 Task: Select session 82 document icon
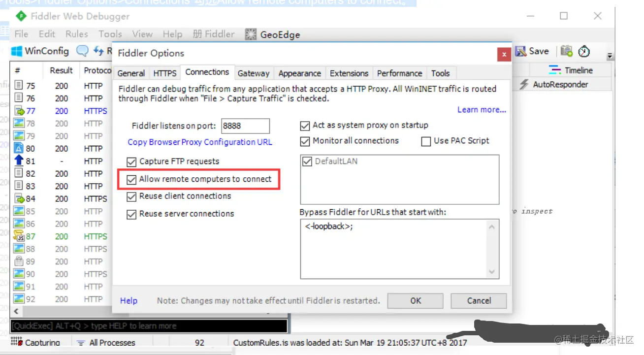(x=19, y=173)
